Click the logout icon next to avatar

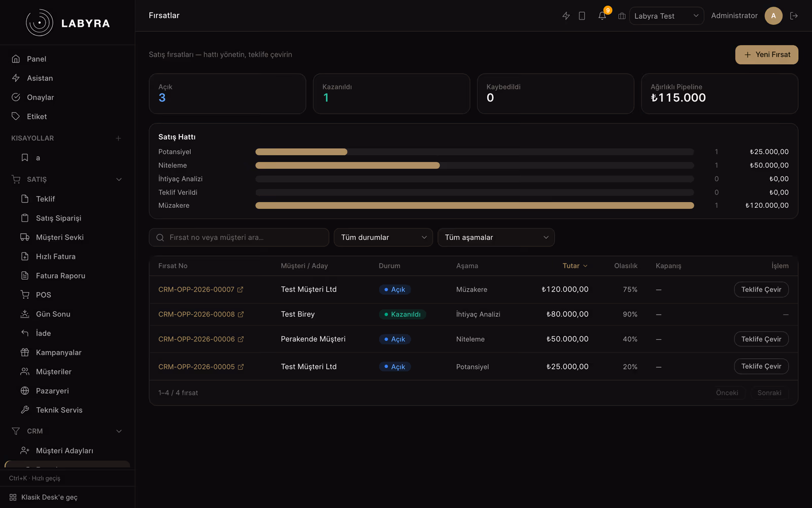pos(794,16)
